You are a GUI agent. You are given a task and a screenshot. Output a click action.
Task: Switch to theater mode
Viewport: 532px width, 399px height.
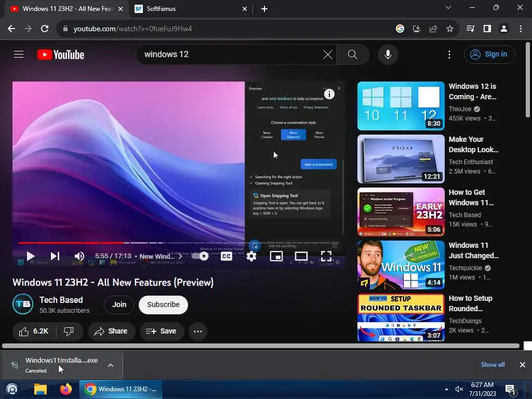pos(301,256)
